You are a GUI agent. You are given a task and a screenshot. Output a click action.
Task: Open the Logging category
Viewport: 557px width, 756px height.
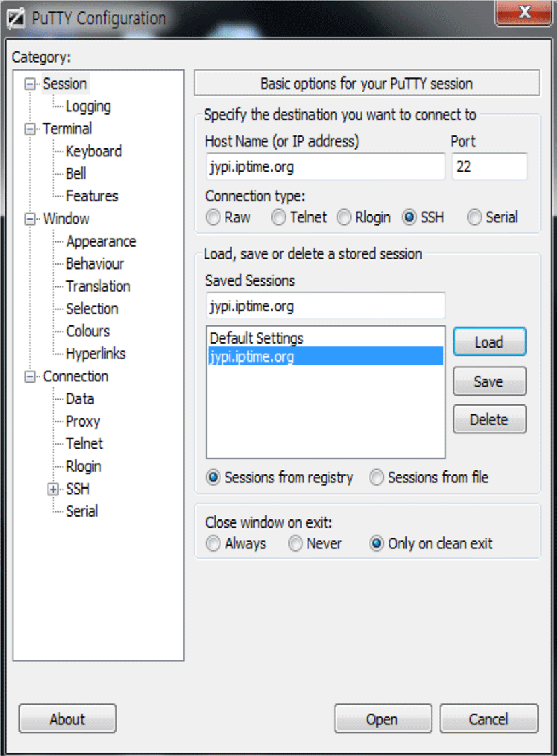coord(88,106)
